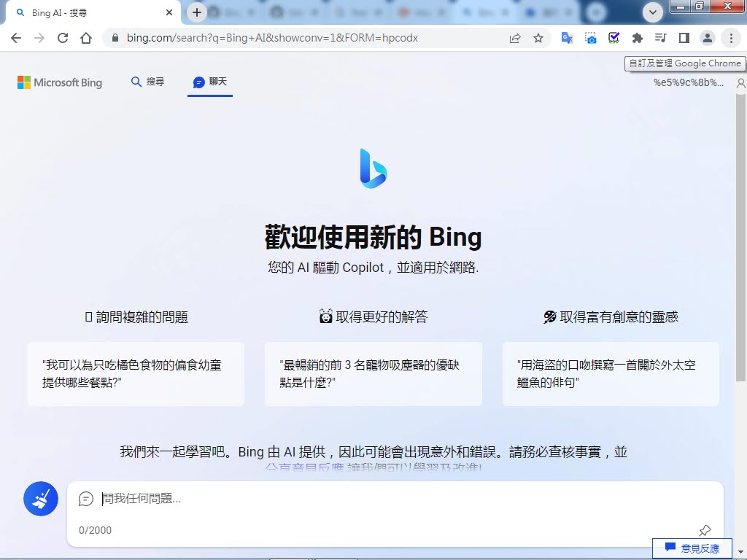Screen dimensions: 747x560
Task: Open the Google Translate extension
Action: [567, 38]
